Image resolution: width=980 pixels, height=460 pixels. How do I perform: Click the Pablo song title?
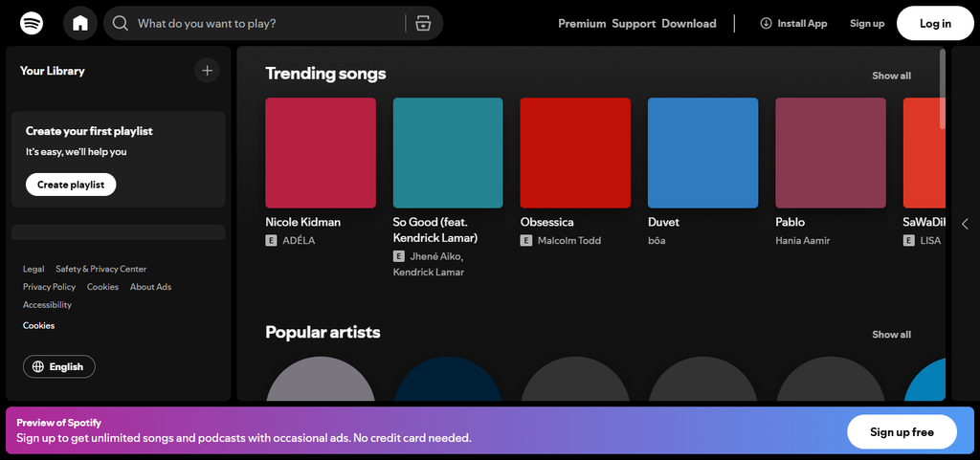tap(790, 222)
